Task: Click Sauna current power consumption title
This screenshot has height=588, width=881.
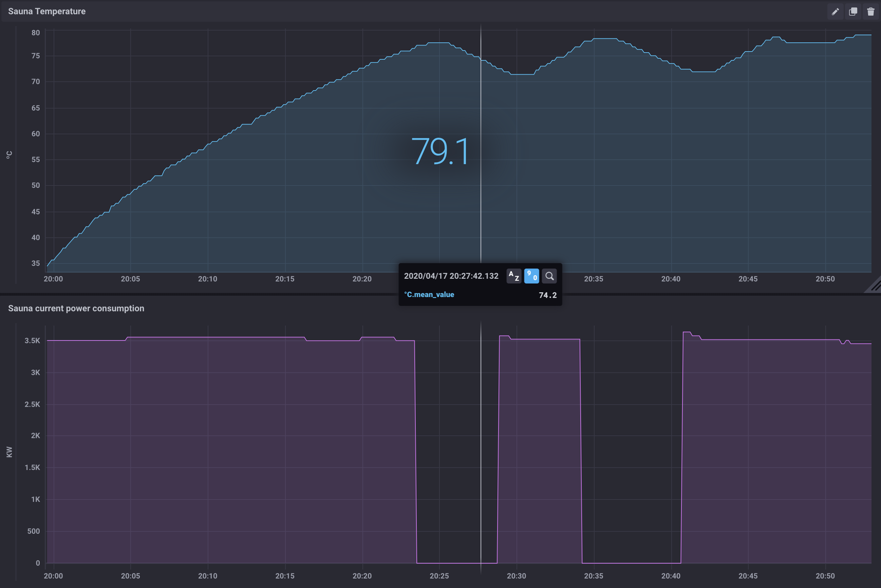Action: [76, 308]
